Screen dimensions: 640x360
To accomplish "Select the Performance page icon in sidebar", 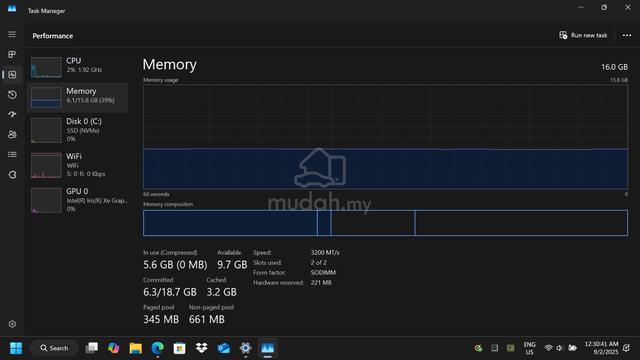I will [x=12, y=75].
